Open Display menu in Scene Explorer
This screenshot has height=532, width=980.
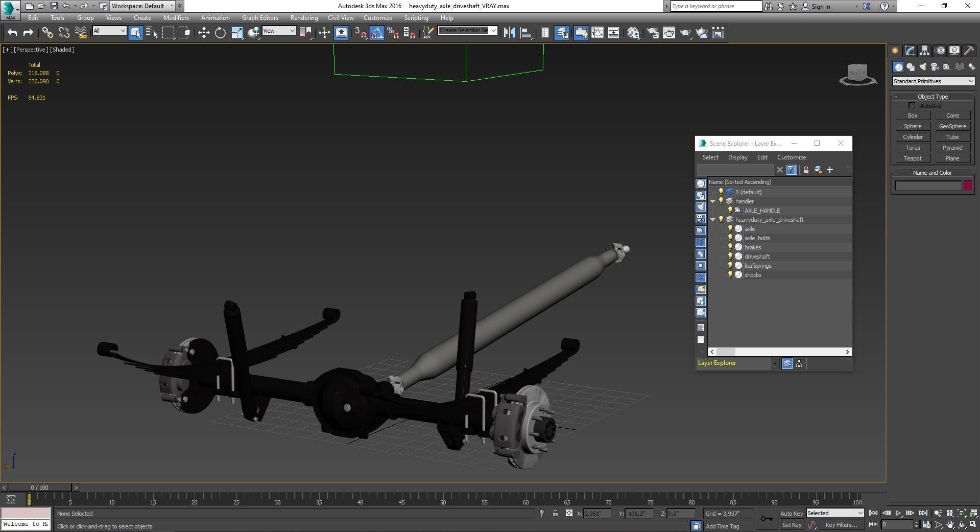point(737,157)
